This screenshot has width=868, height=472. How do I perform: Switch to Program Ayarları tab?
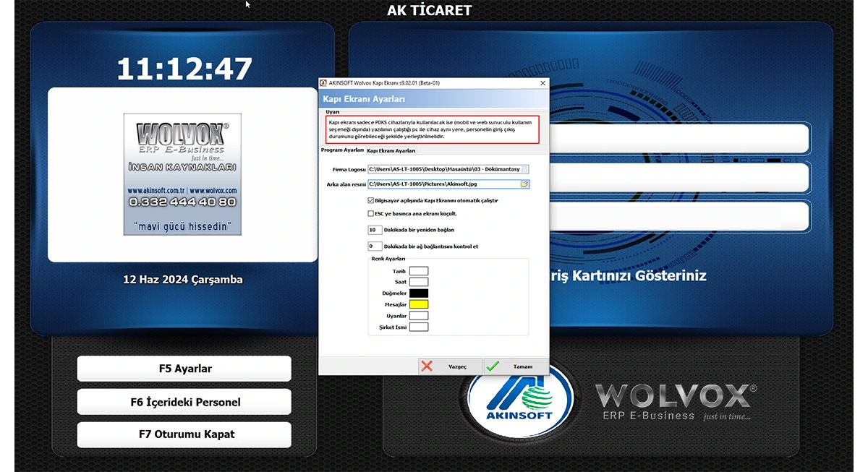(342, 150)
